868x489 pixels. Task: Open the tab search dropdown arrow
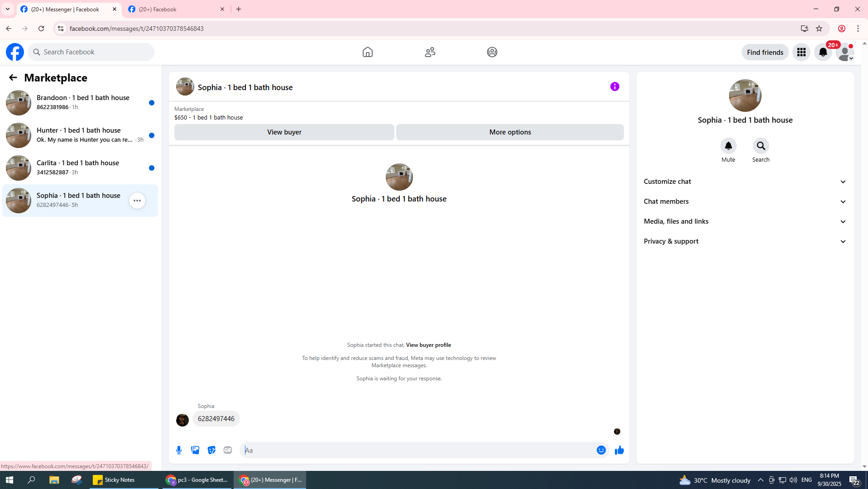pos(8,9)
